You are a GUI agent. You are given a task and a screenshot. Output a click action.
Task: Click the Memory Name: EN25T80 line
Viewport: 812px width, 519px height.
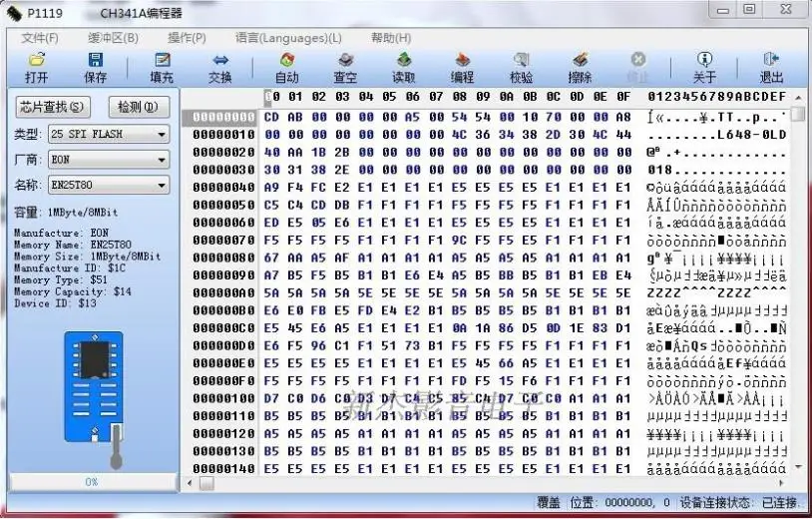coord(73,245)
